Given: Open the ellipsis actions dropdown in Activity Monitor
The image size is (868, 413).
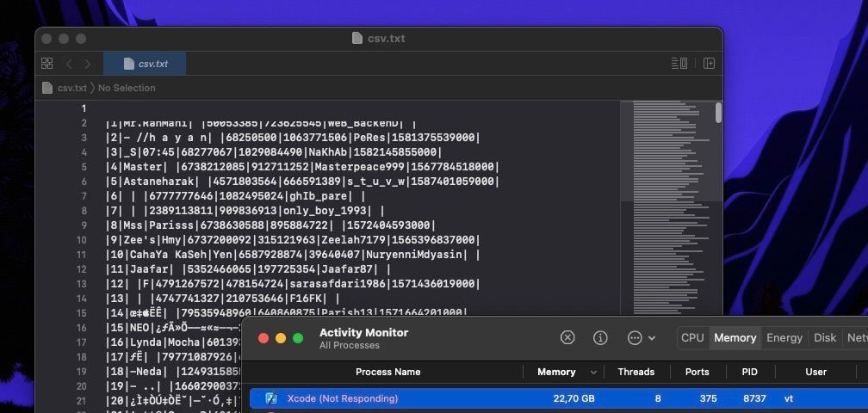Looking at the screenshot, I should coord(642,338).
